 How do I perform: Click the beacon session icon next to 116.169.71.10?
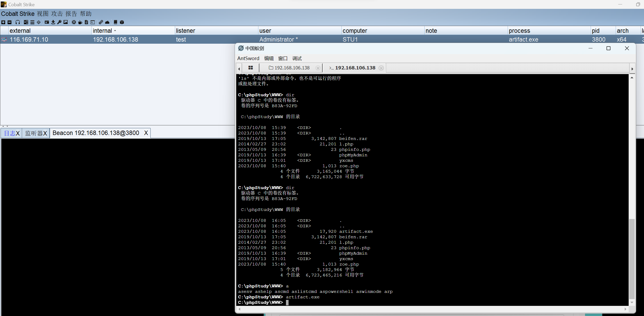(4, 39)
